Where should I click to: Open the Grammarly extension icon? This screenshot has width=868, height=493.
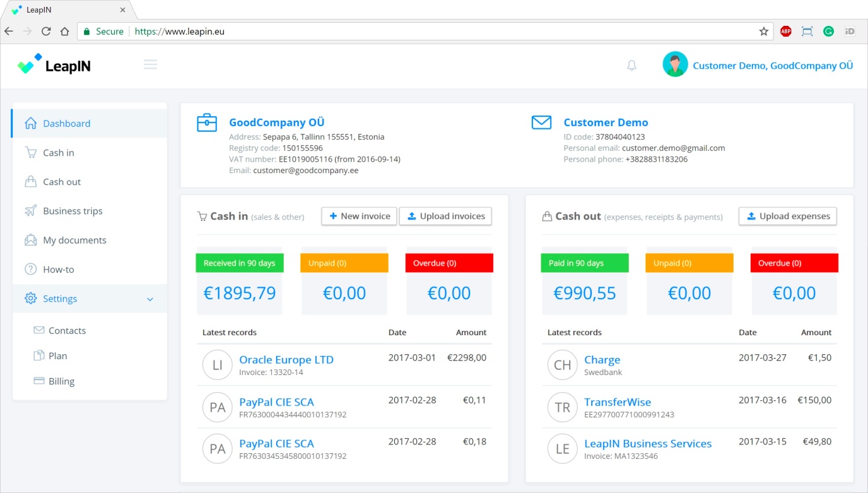[828, 31]
